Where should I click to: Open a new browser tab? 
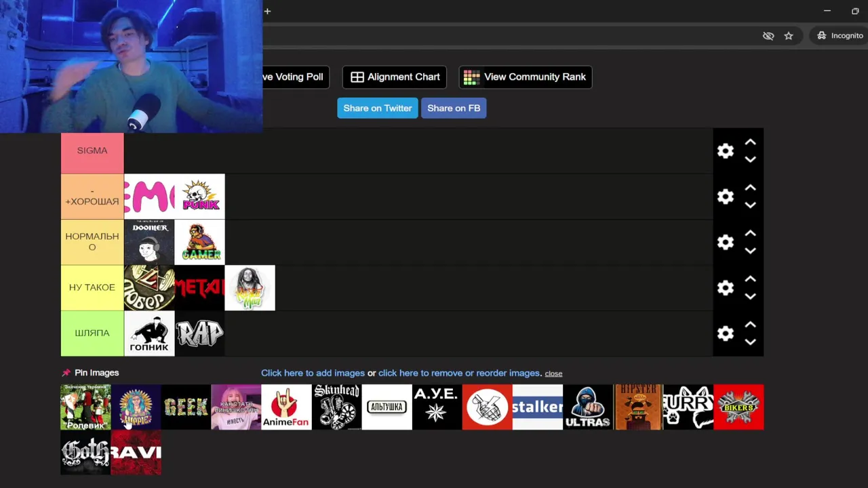[267, 11]
